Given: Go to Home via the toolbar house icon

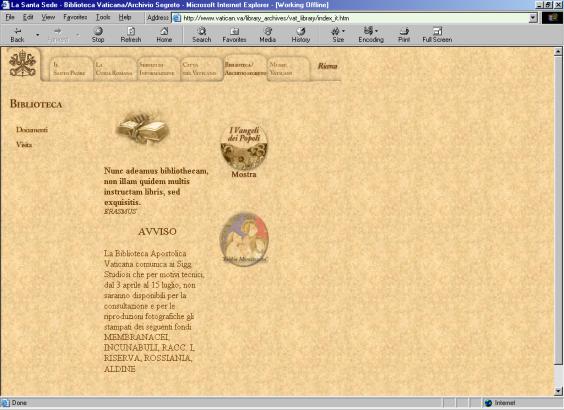Looking at the screenshot, I should click(164, 35).
